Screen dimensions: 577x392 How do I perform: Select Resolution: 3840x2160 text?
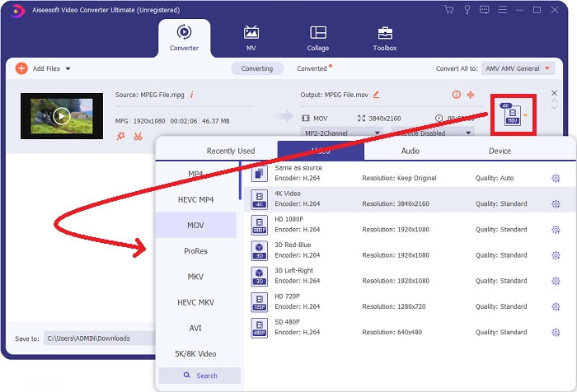(x=396, y=203)
